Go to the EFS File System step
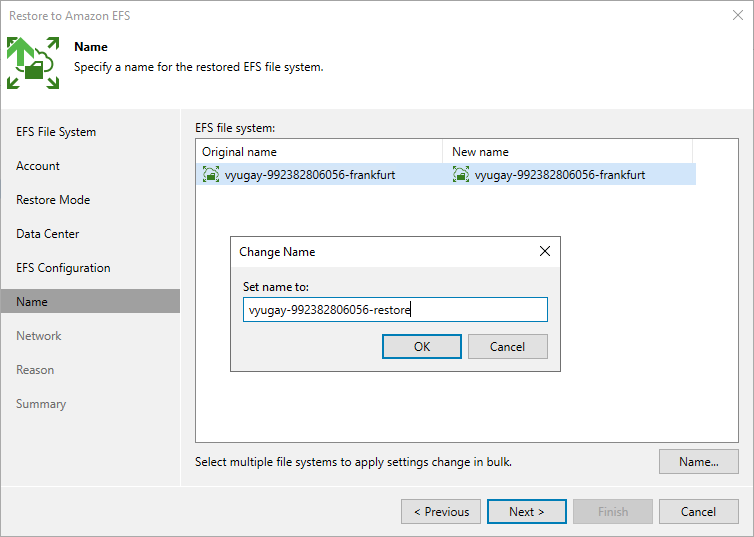The width and height of the screenshot is (754, 537). point(56,132)
